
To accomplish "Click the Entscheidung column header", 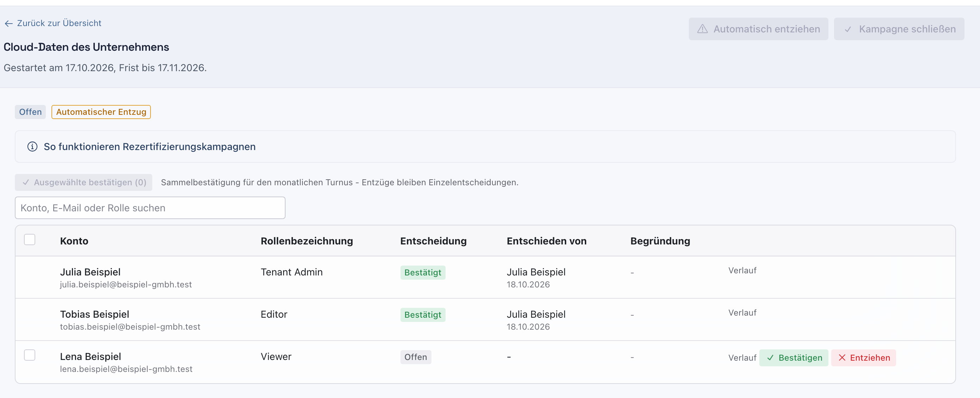I will 433,241.
